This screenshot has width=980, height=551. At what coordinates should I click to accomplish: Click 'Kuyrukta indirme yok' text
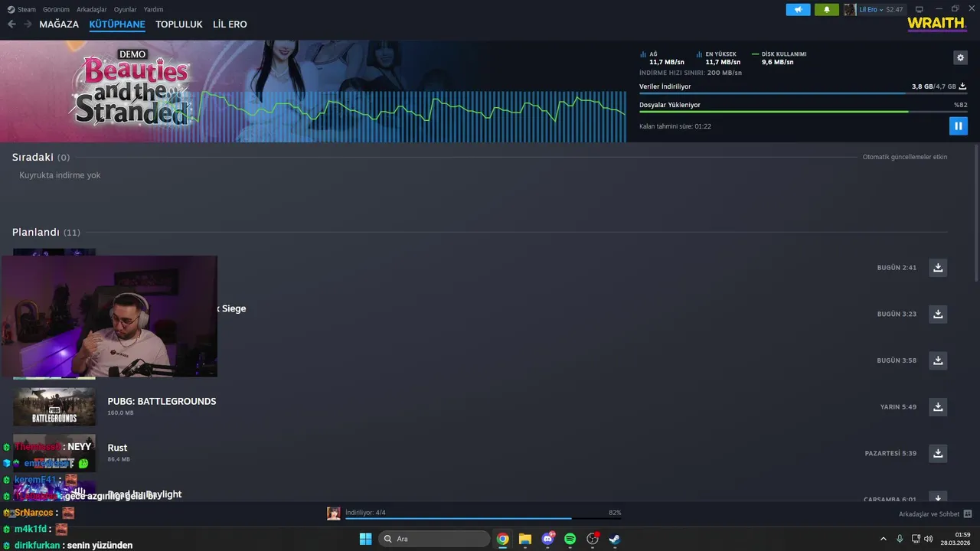click(x=60, y=175)
